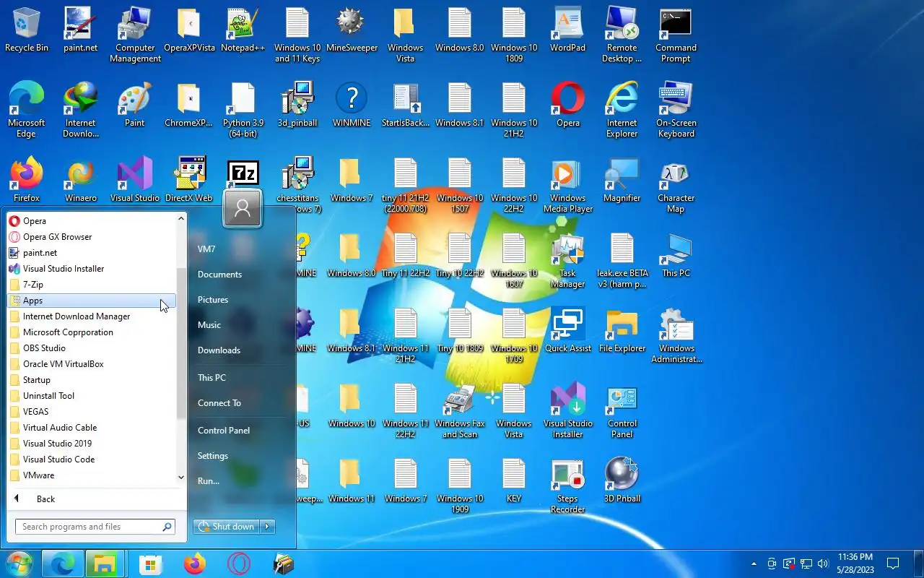The height and width of the screenshot is (578, 924).
Task: Open the WordPad desktop shortcut
Action: 568,30
